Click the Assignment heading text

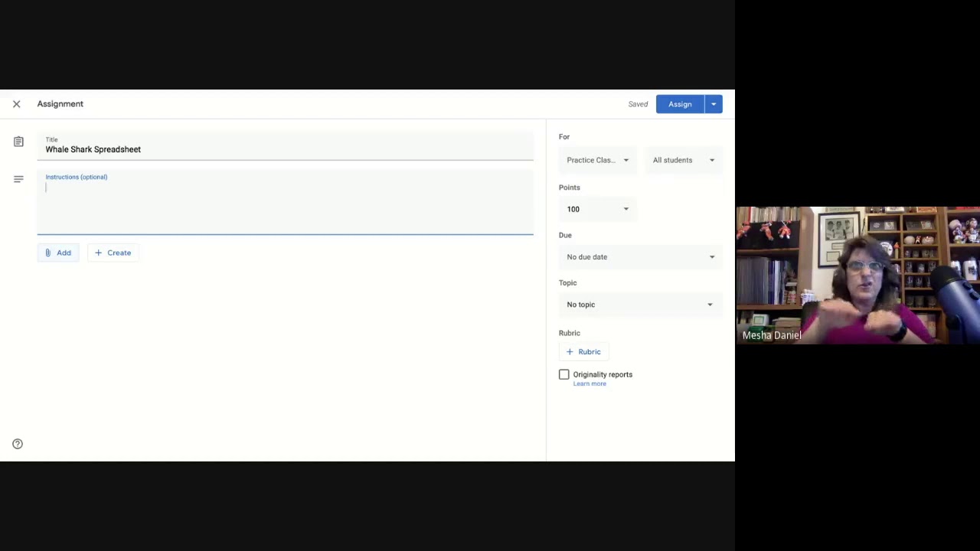coord(60,104)
